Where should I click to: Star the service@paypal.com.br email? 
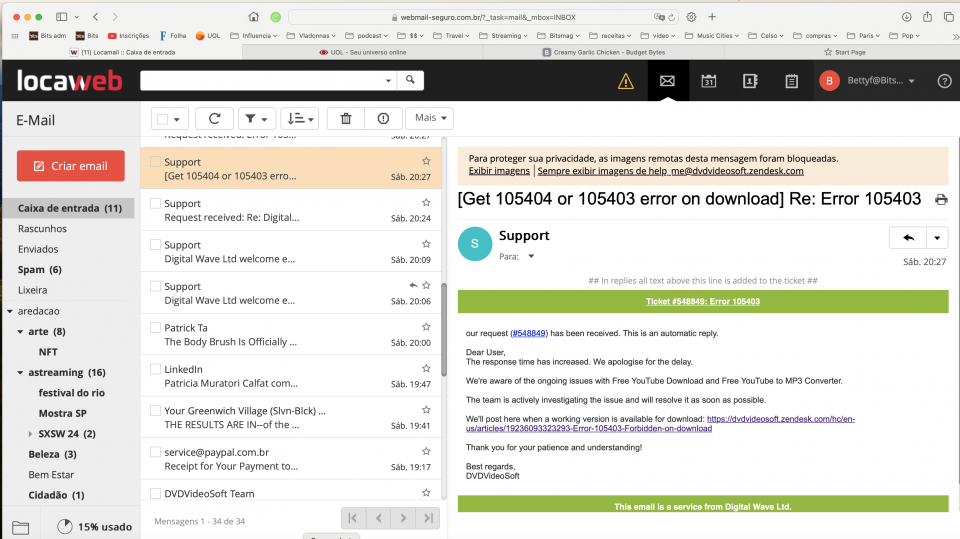[426, 451]
